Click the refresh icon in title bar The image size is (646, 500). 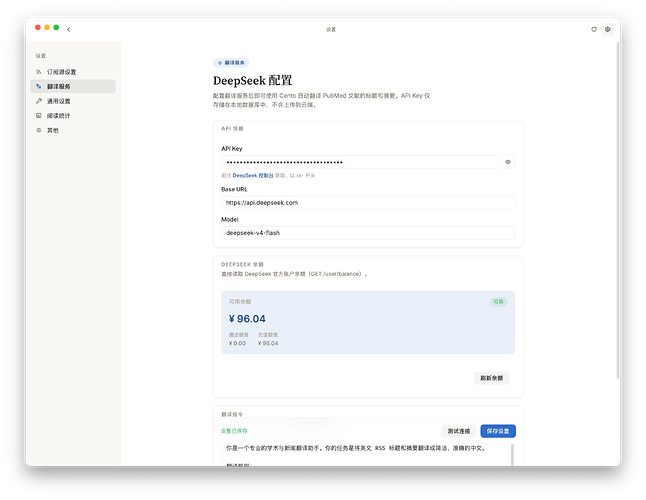[x=594, y=29]
